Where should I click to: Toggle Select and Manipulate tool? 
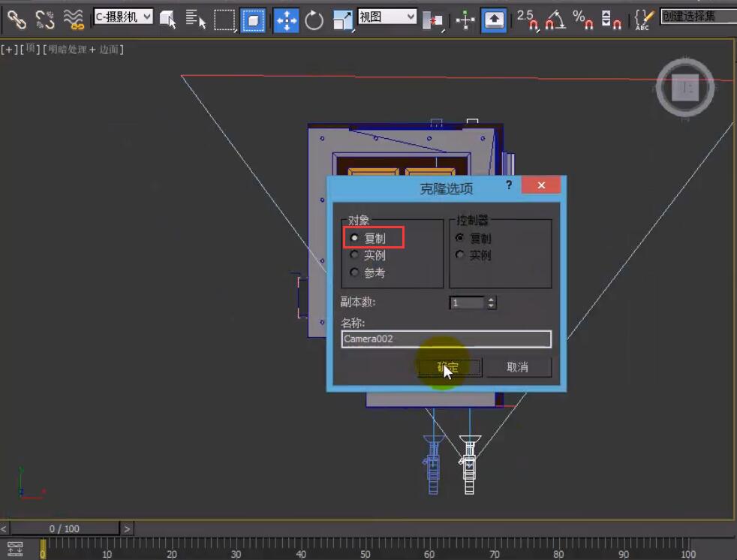point(465,20)
